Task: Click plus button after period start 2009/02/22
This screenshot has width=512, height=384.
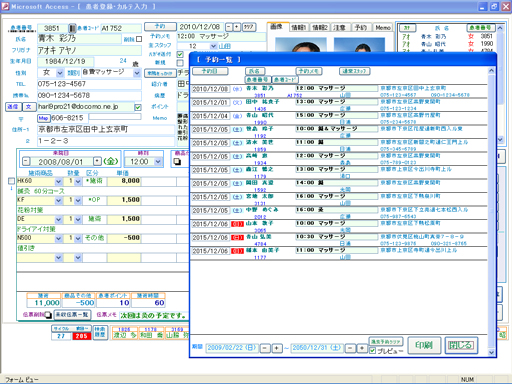Action: click(277, 348)
